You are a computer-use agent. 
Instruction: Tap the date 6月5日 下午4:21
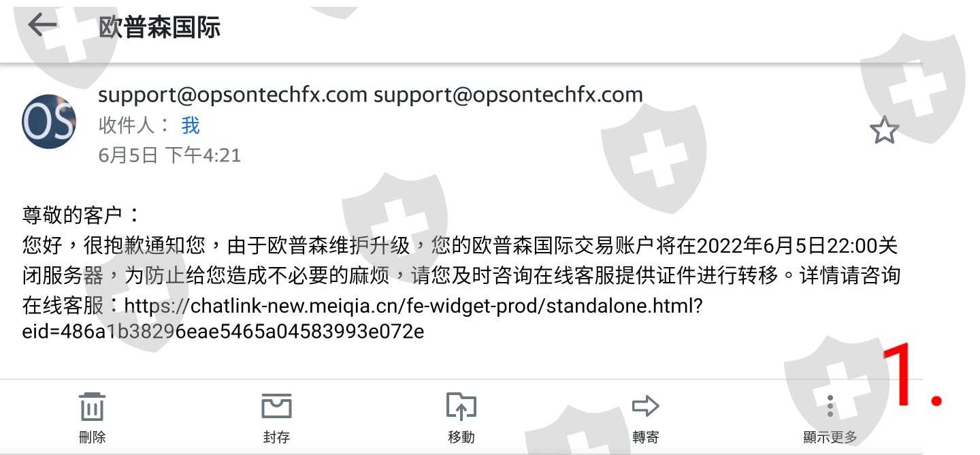coord(169,155)
